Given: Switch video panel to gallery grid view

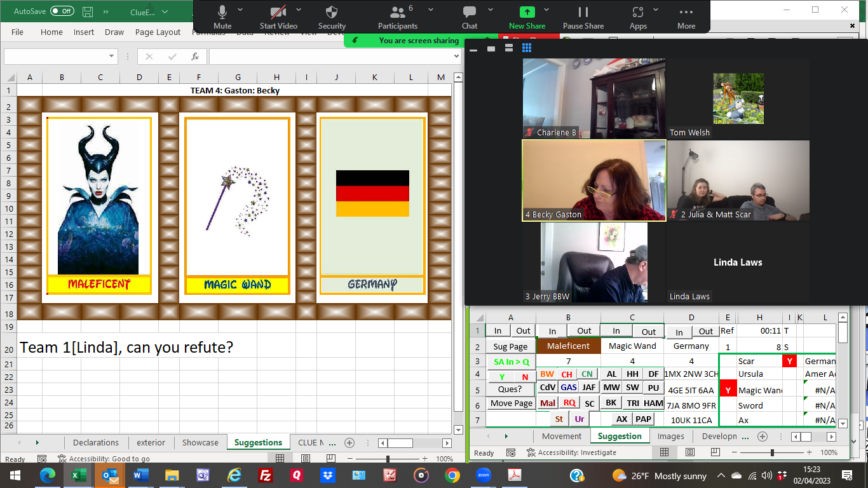Looking at the screenshot, I should (x=526, y=48).
